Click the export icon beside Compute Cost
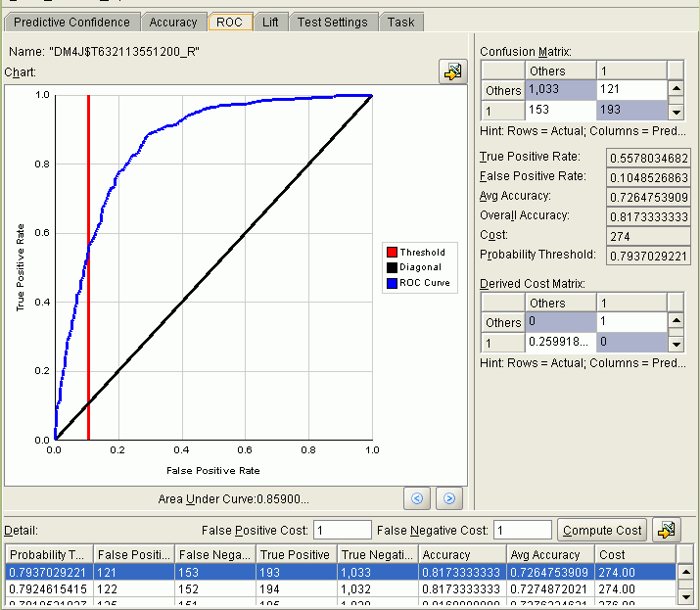700x610 pixels. 666,530
